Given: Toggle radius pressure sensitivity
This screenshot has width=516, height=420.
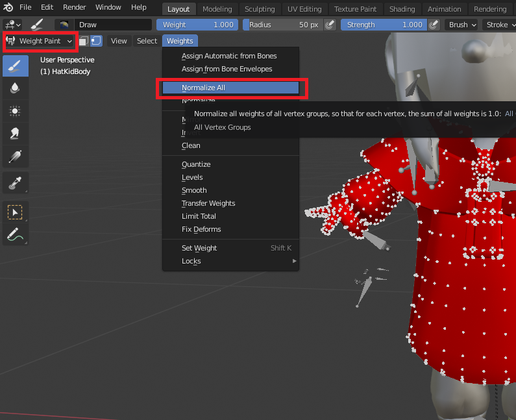Looking at the screenshot, I should pyautogui.click(x=330, y=25).
